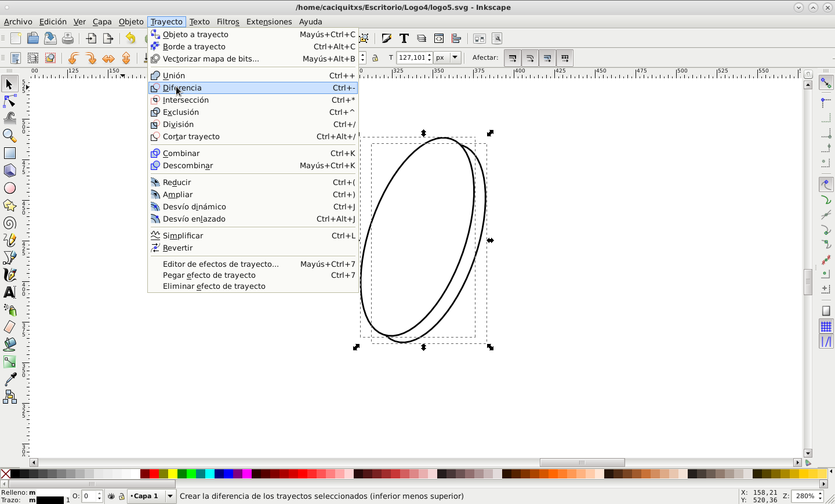The image size is (835, 504).
Task: Toggle the lock on current layer
Action: pos(122,496)
